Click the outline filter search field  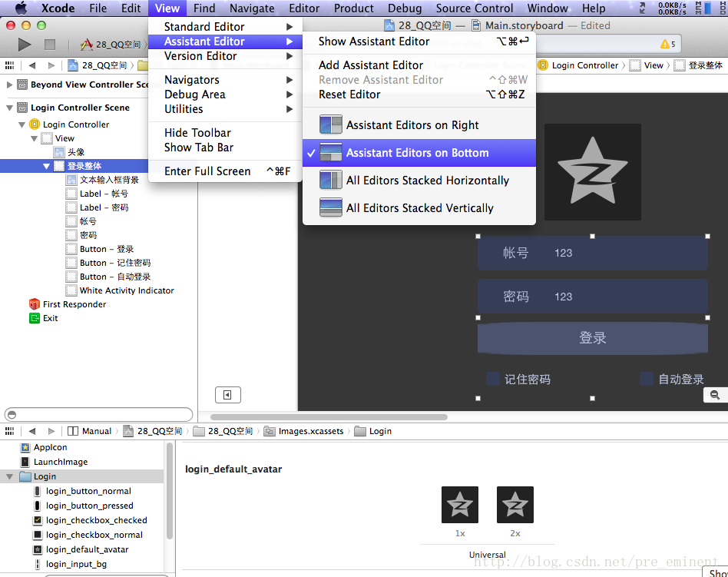pos(98,414)
